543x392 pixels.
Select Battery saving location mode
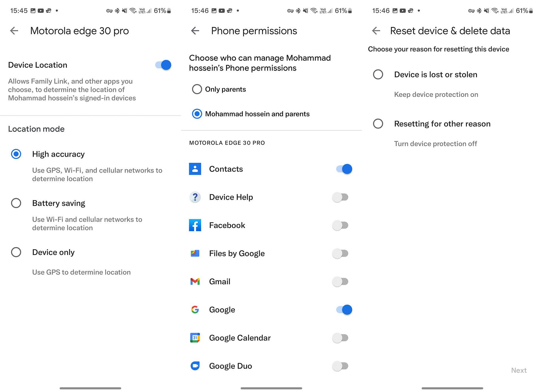click(x=16, y=203)
